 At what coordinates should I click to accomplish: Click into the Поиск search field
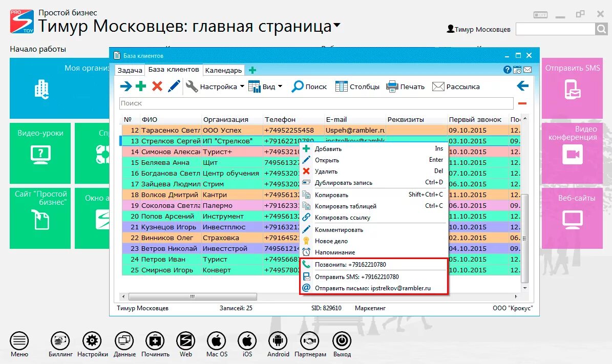pyautogui.click(x=316, y=103)
